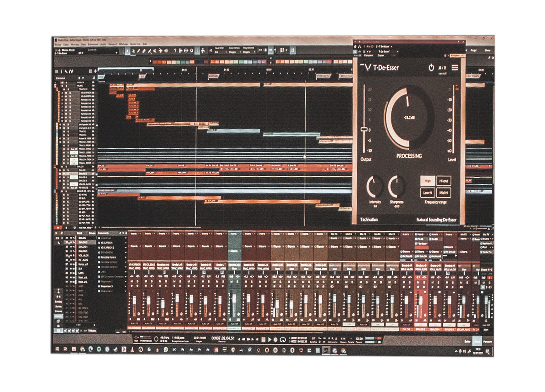545x392 pixels.
Task: Open the Fichier menu
Action: pos(58,45)
